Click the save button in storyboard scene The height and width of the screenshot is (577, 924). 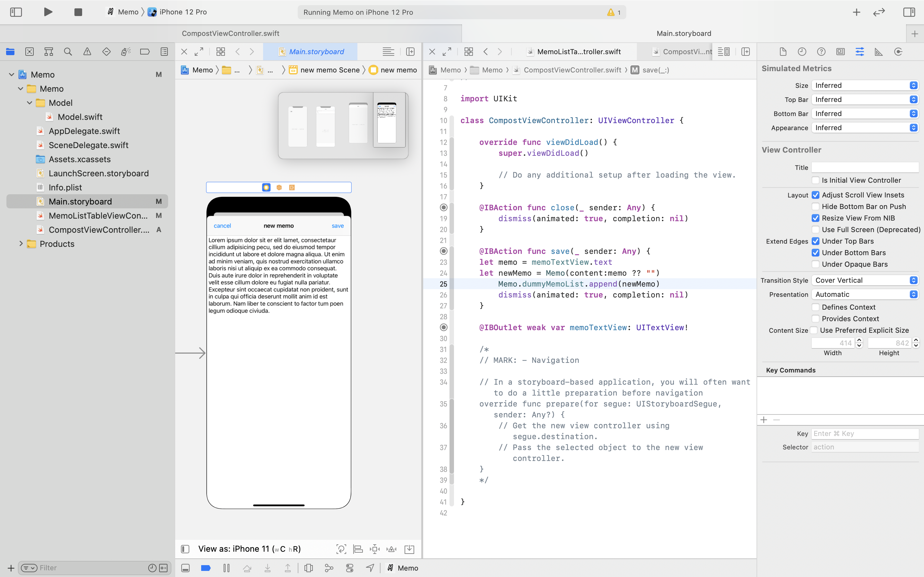pos(338,226)
